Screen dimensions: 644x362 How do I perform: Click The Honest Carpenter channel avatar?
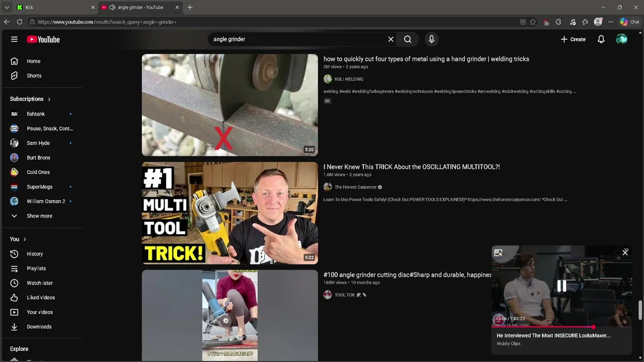[x=328, y=187]
